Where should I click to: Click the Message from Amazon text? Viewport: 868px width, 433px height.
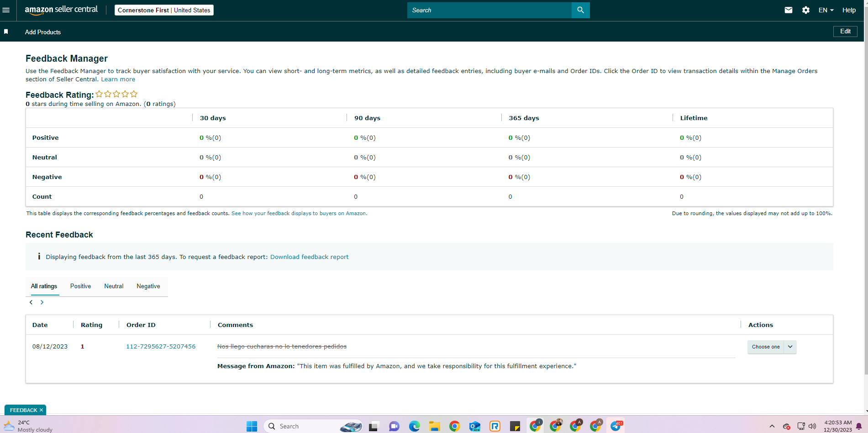tap(397, 366)
